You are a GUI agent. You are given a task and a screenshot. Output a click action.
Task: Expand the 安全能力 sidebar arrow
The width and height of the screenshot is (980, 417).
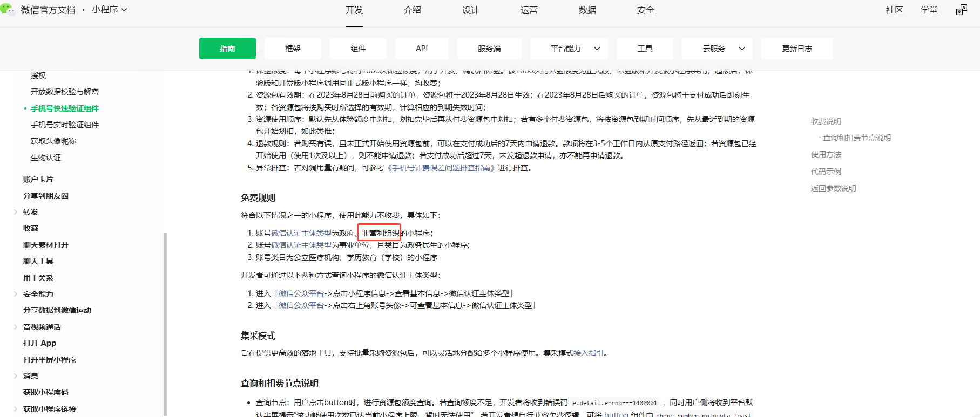[15, 294]
